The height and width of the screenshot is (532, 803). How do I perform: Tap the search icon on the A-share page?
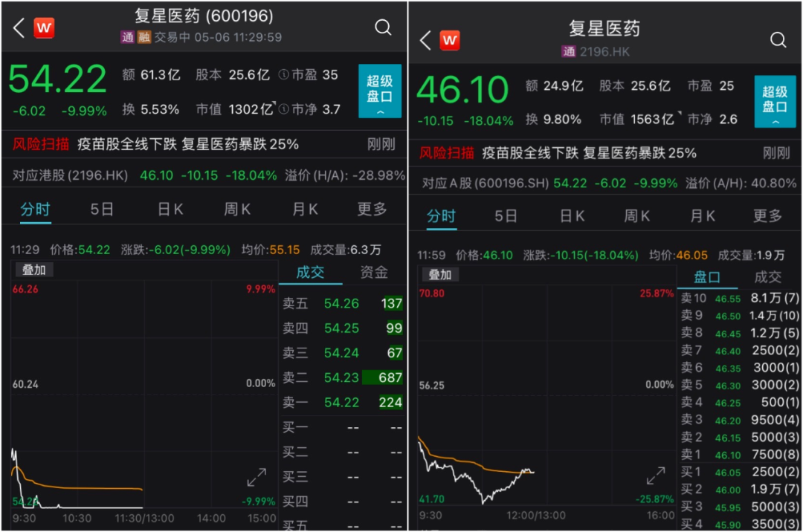[383, 27]
